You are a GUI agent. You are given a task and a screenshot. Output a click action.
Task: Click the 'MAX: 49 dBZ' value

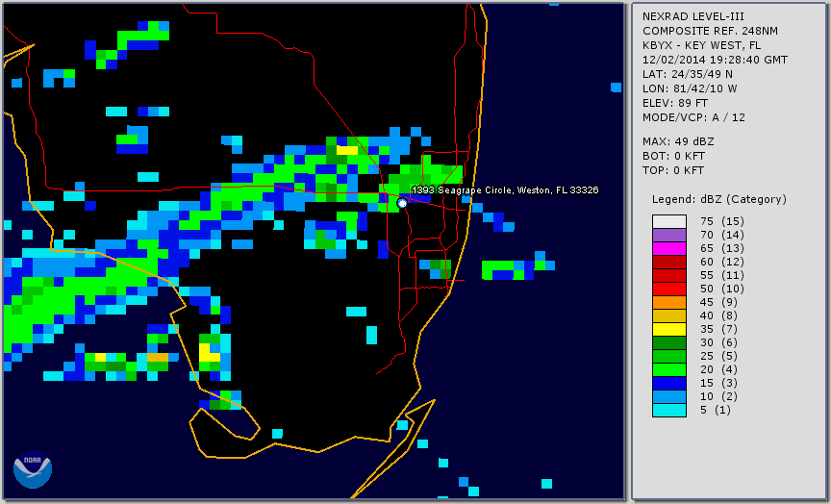(x=678, y=141)
